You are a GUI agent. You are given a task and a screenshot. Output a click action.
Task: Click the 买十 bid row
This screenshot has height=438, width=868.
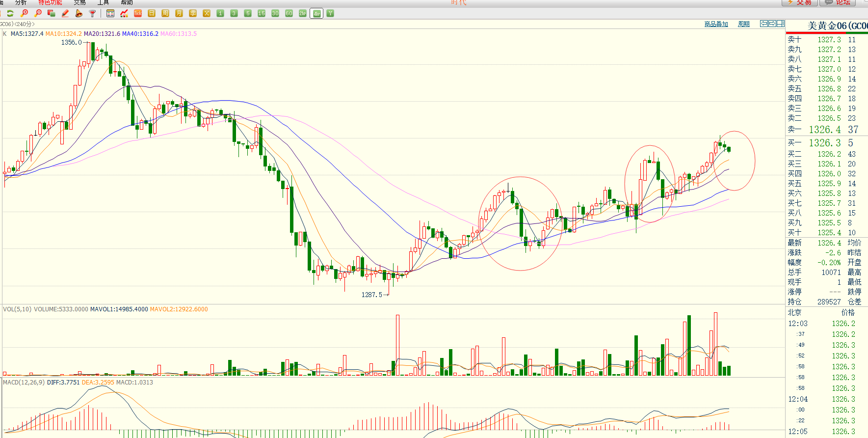pos(826,233)
